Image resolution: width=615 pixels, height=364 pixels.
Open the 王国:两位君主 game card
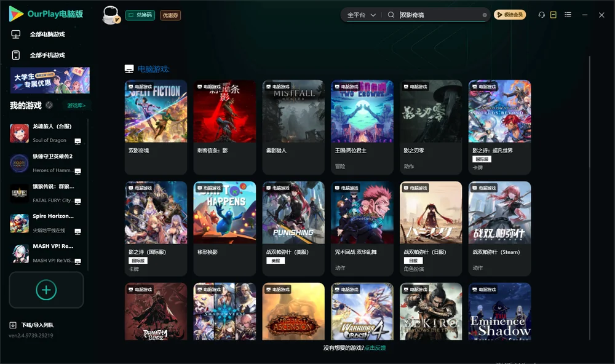(362, 127)
